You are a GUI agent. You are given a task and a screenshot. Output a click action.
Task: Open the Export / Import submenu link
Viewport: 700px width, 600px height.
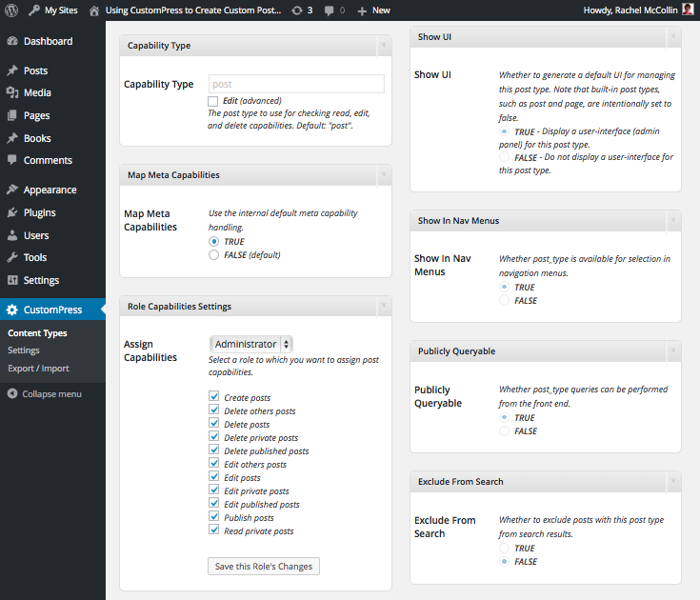tap(38, 369)
